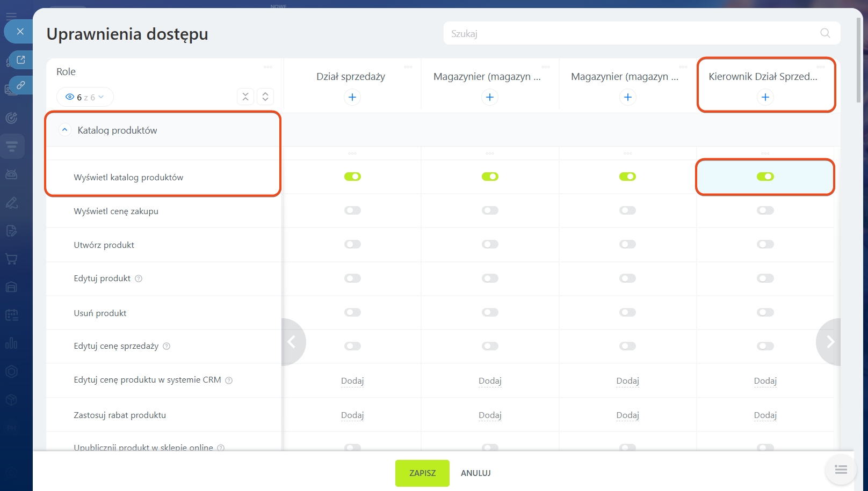Click the plus icon under Kierownik Dział Sprzed...

pos(765,97)
